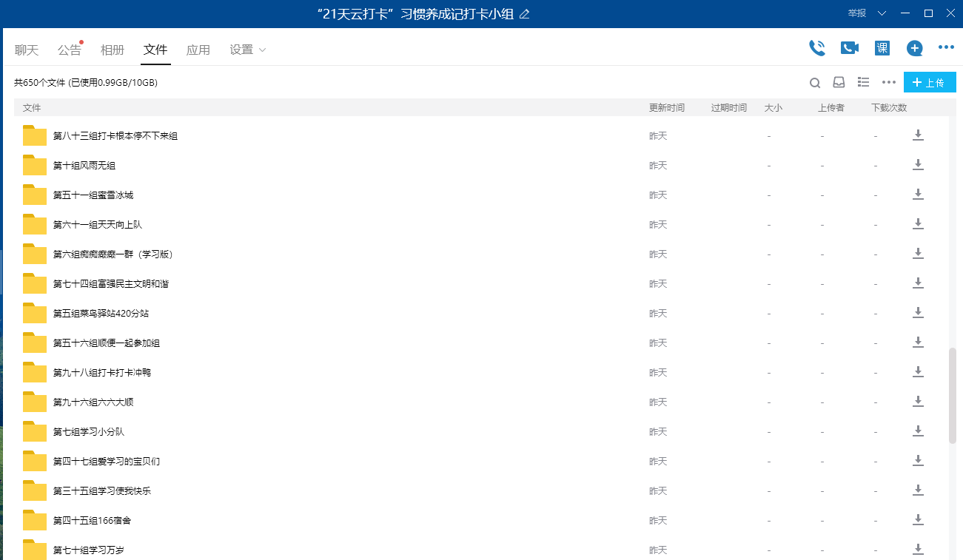
Task: Download the 第十组风雨无组 folder
Action: coord(918,165)
